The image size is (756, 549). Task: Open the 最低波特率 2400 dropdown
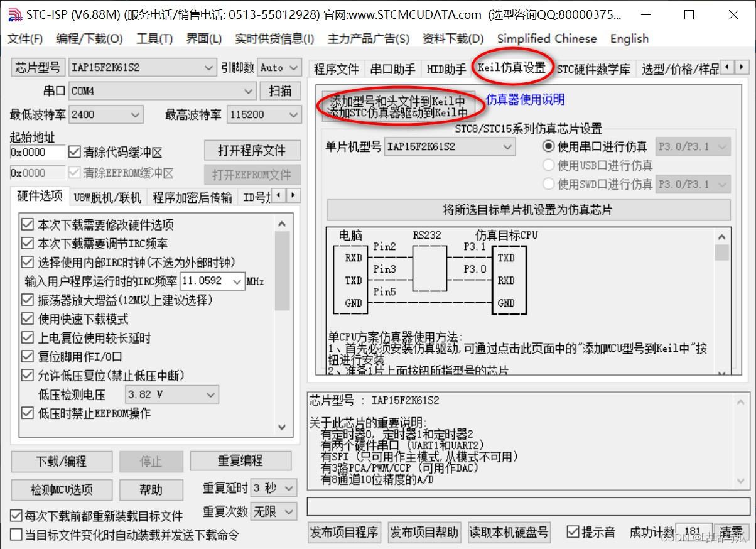click(x=106, y=115)
